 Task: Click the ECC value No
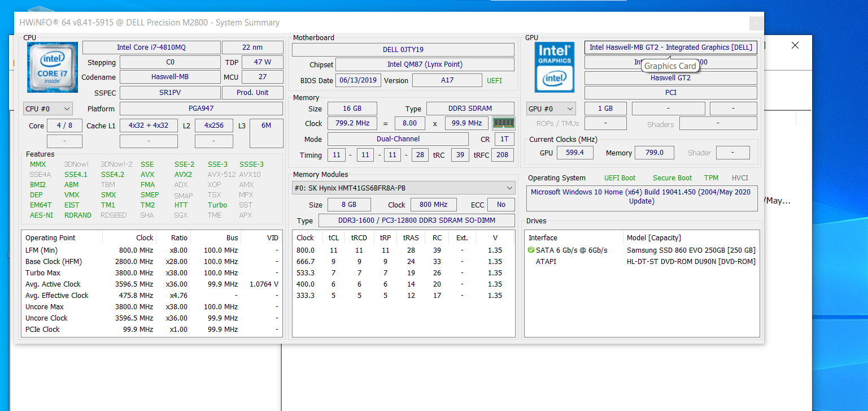coord(501,205)
